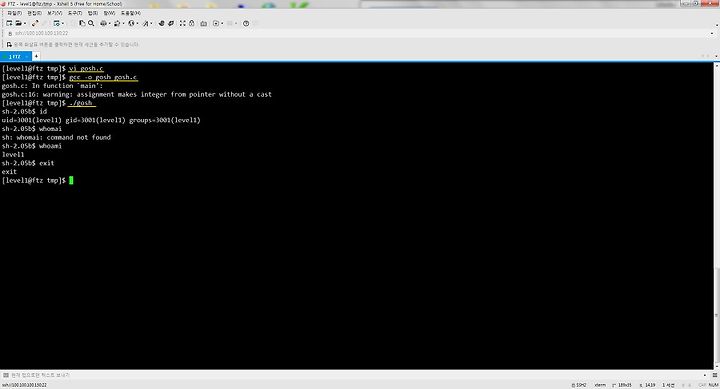
Task: Open the Window menu in menu bar
Action: (x=109, y=13)
